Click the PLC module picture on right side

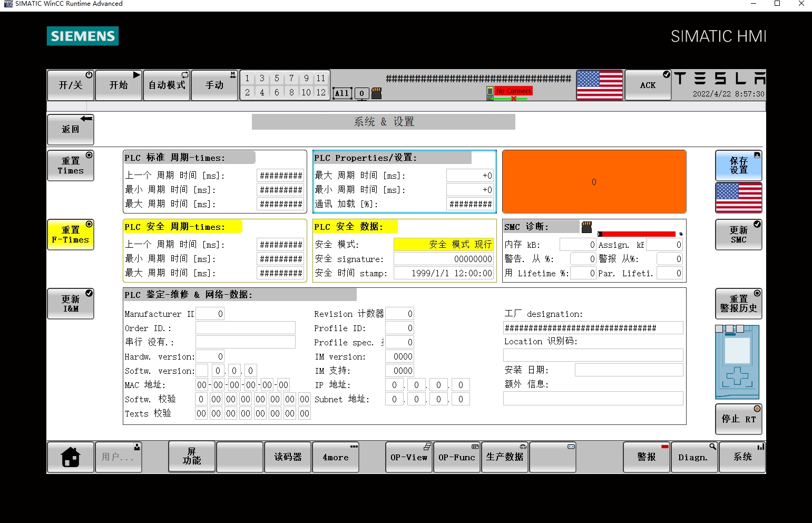click(x=737, y=362)
